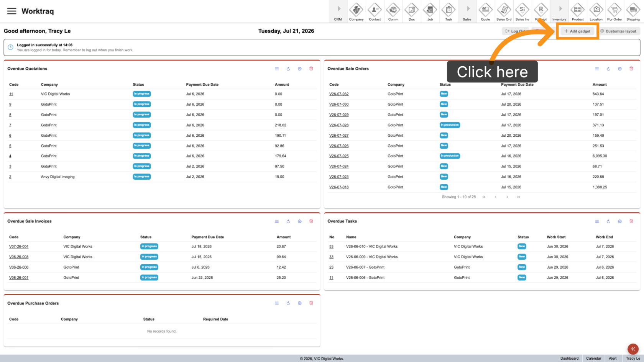Open the Product module icon
The height and width of the screenshot is (362, 644).
(x=578, y=11)
